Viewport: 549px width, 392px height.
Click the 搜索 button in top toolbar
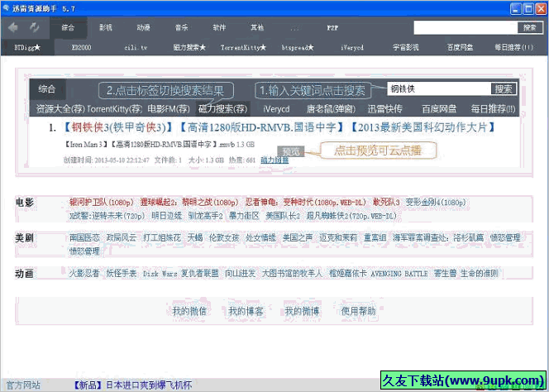(530, 27)
